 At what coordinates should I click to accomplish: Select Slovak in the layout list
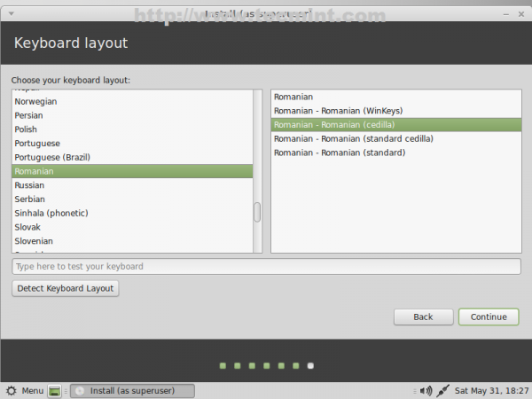coord(132,227)
